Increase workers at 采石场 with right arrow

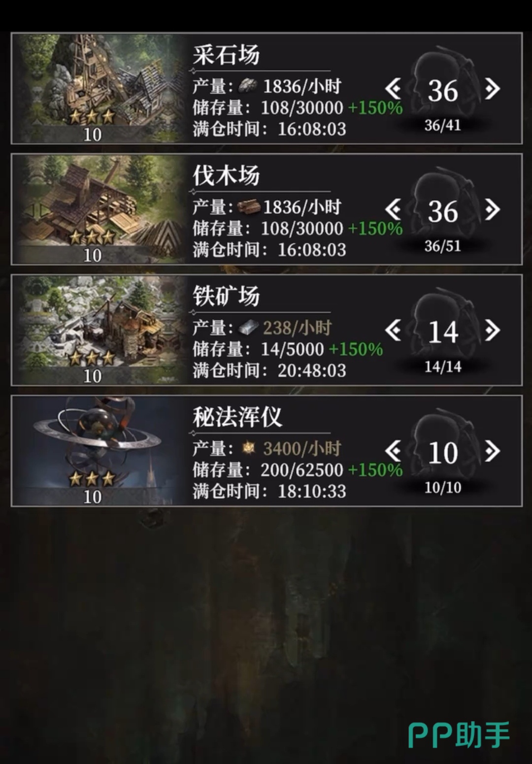click(x=492, y=89)
